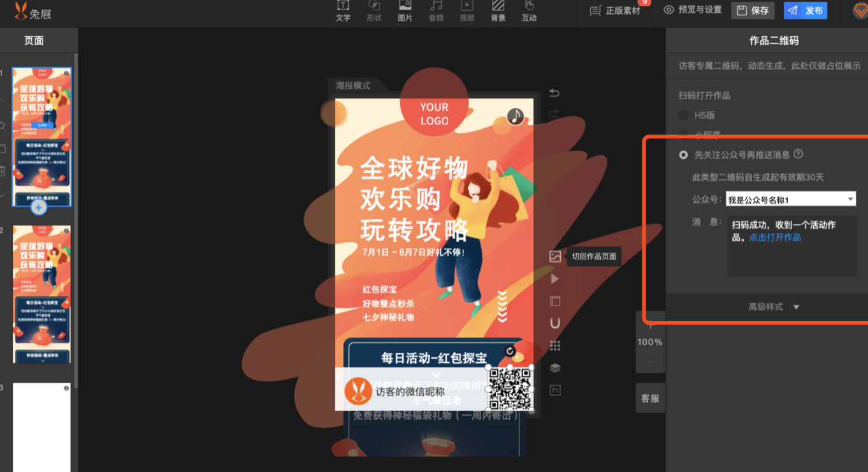Click the 兔展 rabbit logo
Viewport: 868px width, 472px height.
pyautogui.click(x=33, y=11)
